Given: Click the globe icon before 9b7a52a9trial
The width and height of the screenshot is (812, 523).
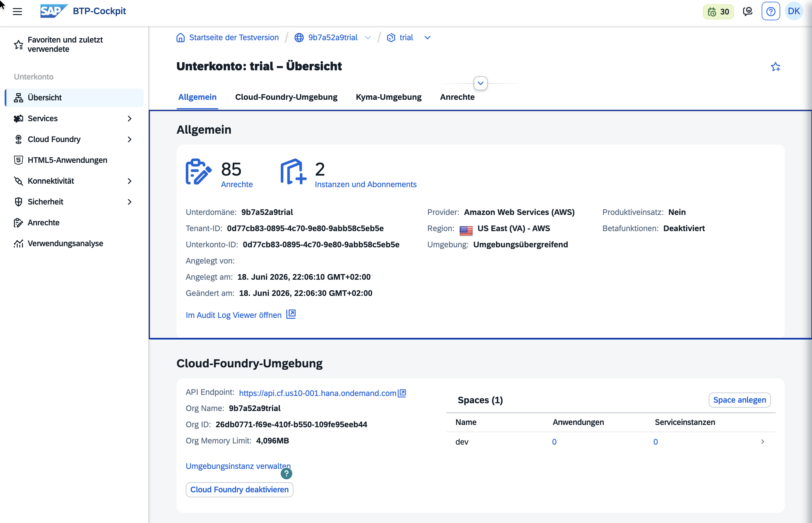Looking at the screenshot, I should point(299,37).
